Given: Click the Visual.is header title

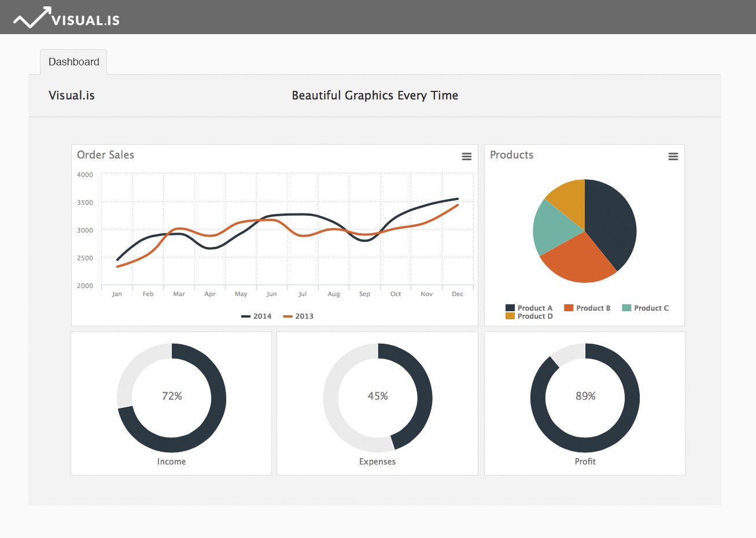Looking at the screenshot, I should coord(71,95).
